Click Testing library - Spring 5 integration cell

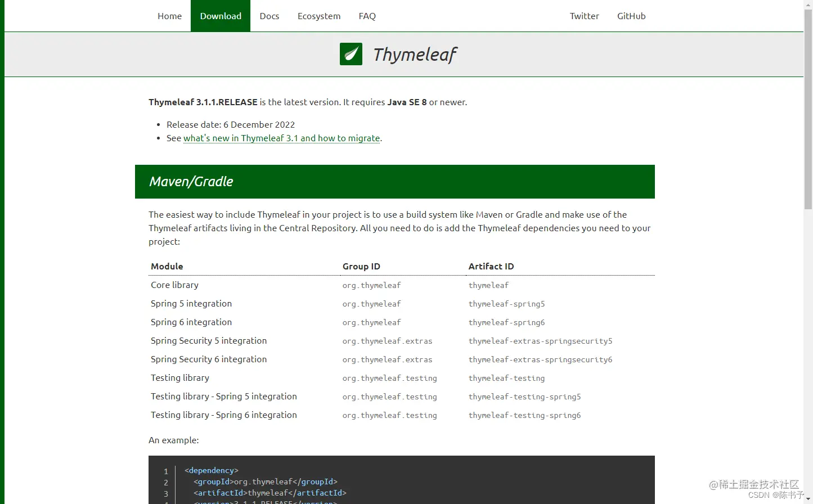(224, 396)
